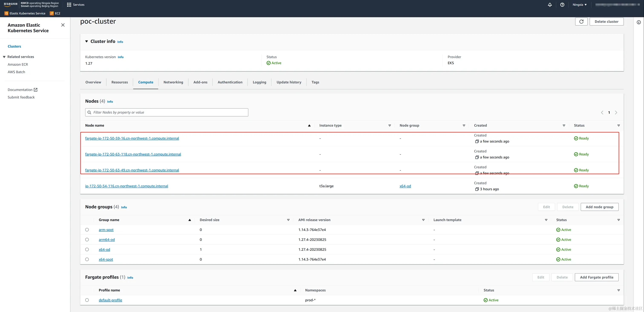Click the AWS China logo

click(10, 4)
